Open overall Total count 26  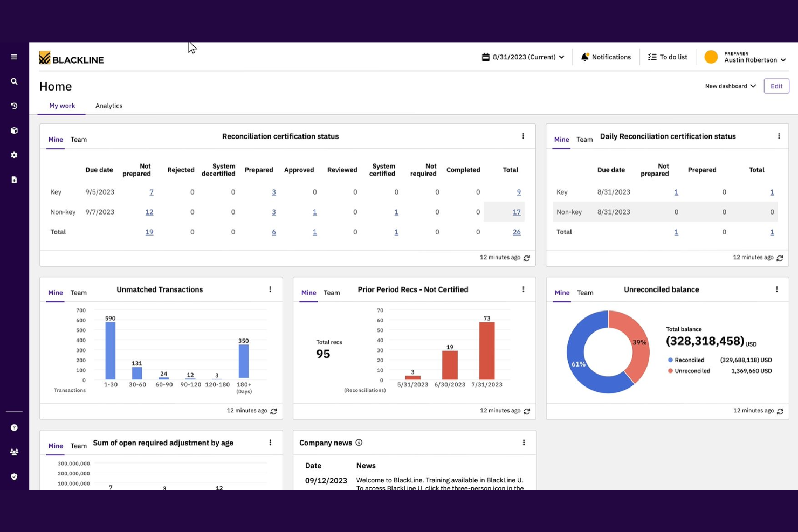(x=517, y=232)
